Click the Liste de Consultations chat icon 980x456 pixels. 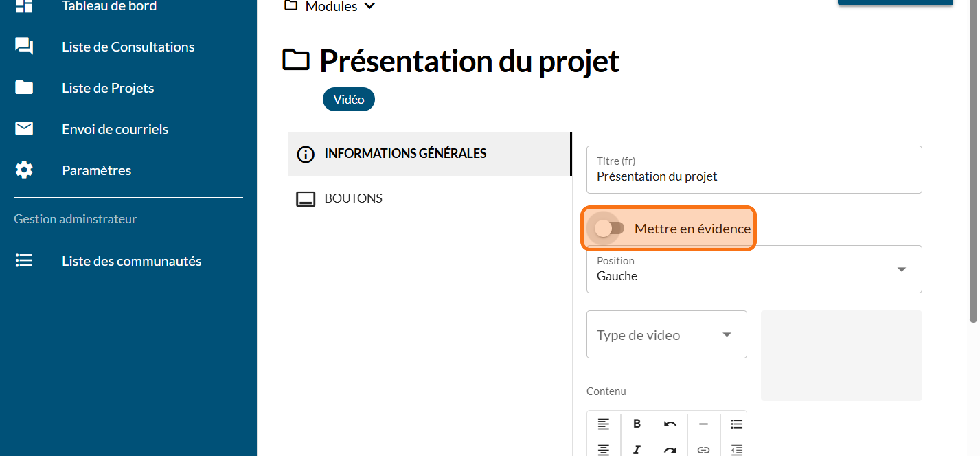tap(24, 47)
